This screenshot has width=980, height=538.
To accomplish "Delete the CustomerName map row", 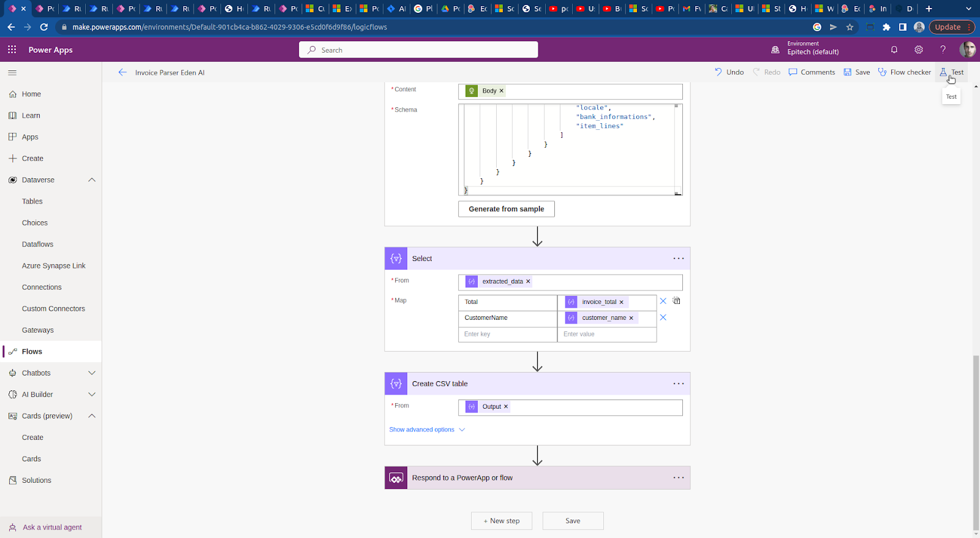I will (x=663, y=317).
